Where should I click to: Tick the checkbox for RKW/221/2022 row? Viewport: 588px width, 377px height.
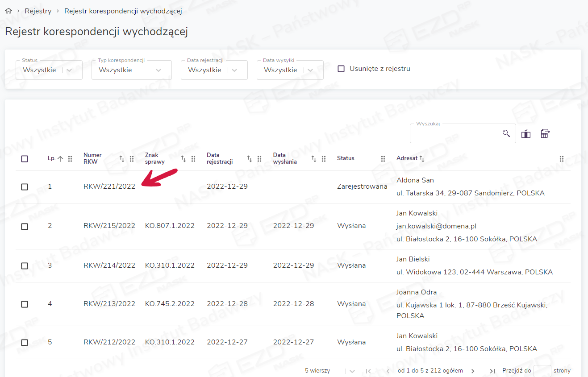click(x=25, y=187)
